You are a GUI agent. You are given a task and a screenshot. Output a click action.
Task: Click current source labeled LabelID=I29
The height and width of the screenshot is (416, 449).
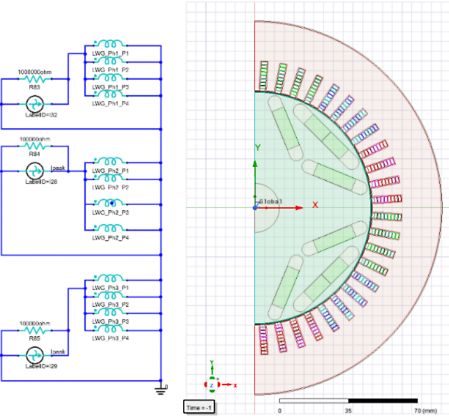35,355
